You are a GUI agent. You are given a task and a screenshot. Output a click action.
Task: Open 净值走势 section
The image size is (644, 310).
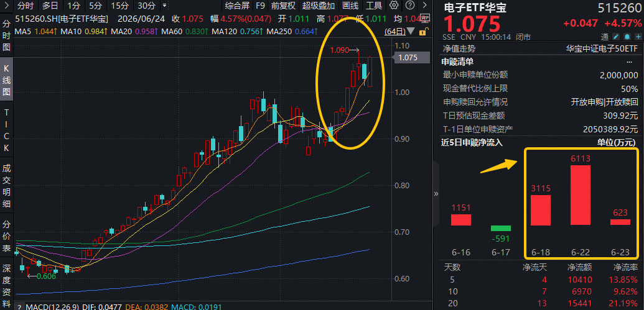(x=459, y=49)
